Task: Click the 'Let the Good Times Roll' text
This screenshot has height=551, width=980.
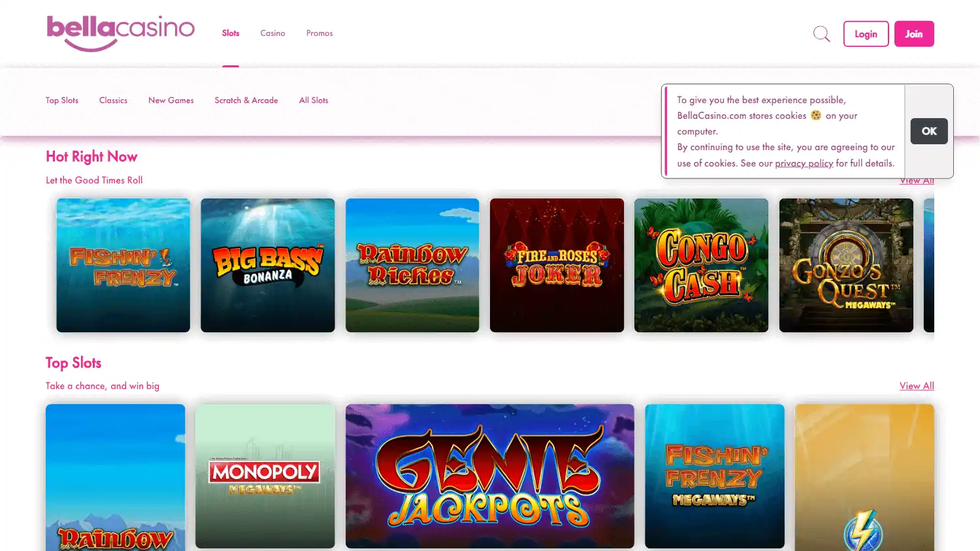Action: pyautogui.click(x=94, y=180)
